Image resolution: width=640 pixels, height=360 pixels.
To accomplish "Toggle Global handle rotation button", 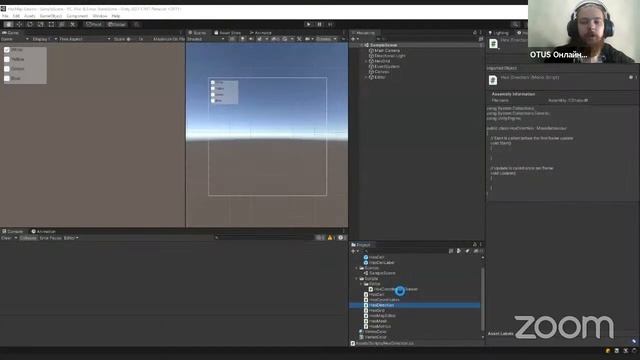I will (117, 24).
